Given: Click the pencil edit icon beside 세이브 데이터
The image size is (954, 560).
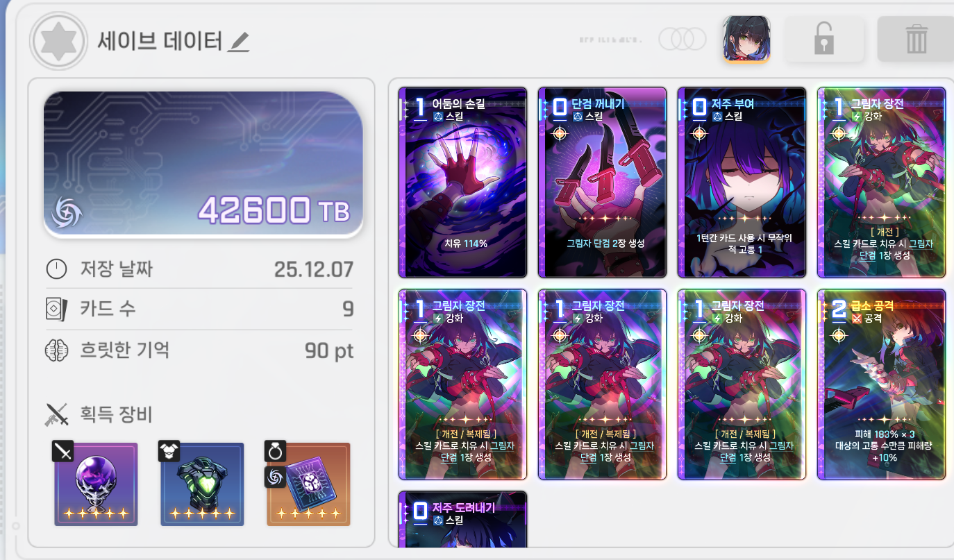Looking at the screenshot, I should [x=238, y=42].
